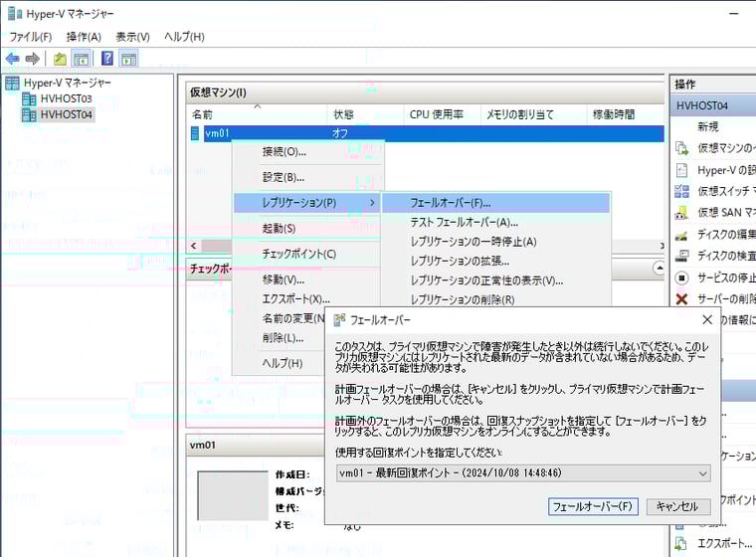Image resolution: width=756 pixels, height=557 pixels.
Task: Choose 設定(B)... from the context menu
Action: pyautogui.click(x=307, y=177)
